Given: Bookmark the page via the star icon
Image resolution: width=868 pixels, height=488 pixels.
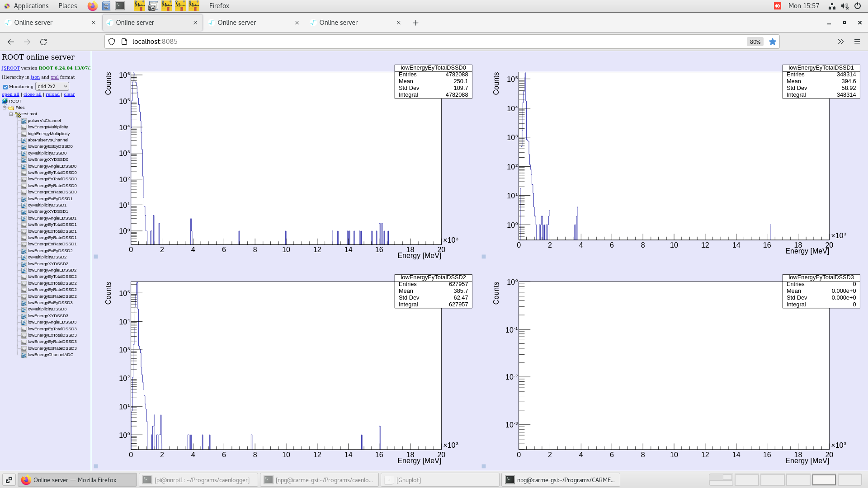Looking at the screenshot, I should tap(773, 42).
